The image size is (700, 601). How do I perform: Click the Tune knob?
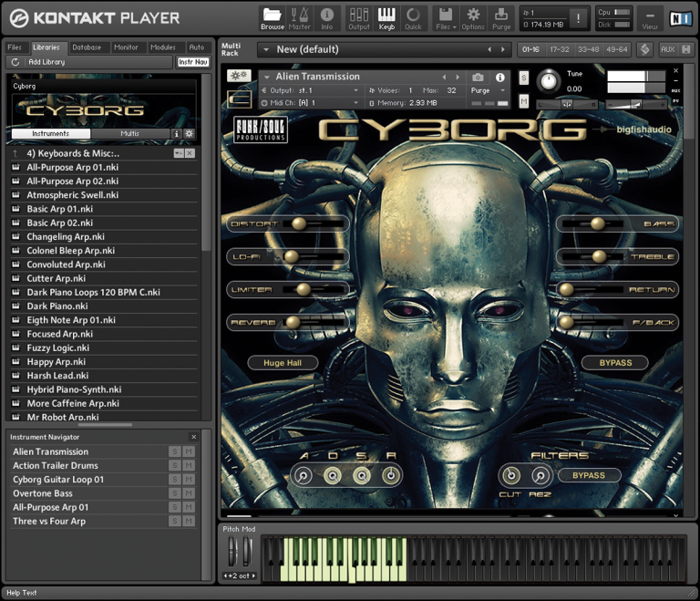pos(548,81)
